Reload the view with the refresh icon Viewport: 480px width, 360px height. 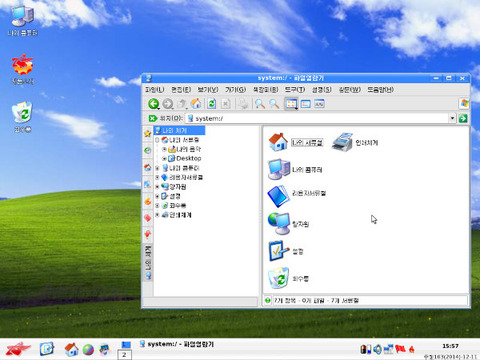pos(212,104)
